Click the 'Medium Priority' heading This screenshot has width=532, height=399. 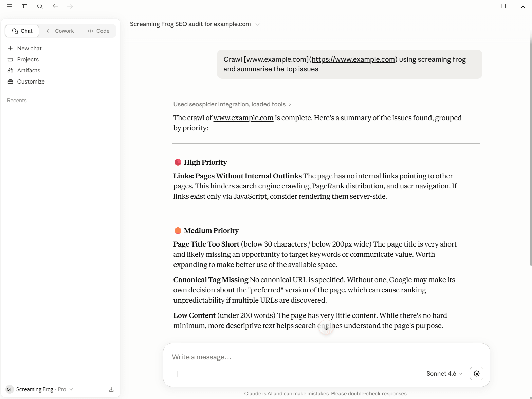pos(211,231)
